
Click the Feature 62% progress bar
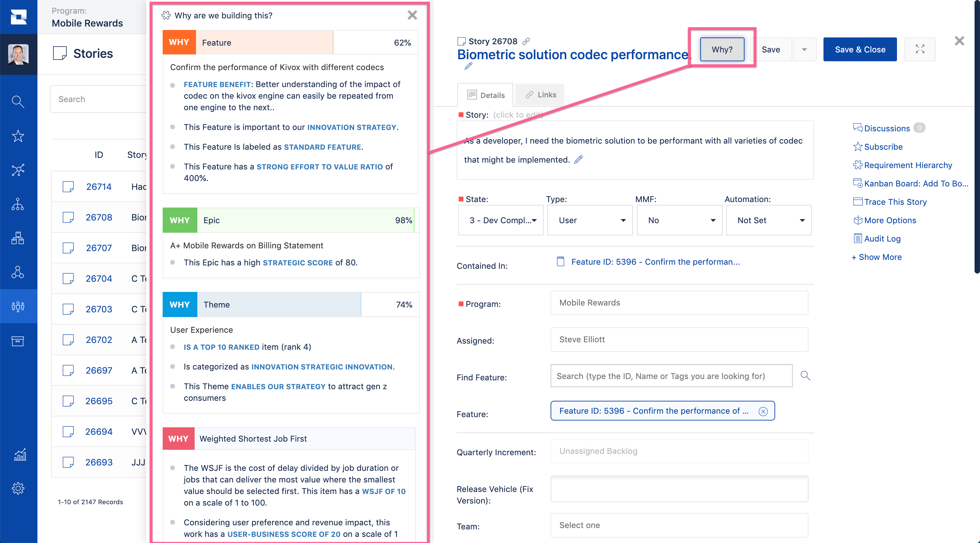tap(291, 42)
